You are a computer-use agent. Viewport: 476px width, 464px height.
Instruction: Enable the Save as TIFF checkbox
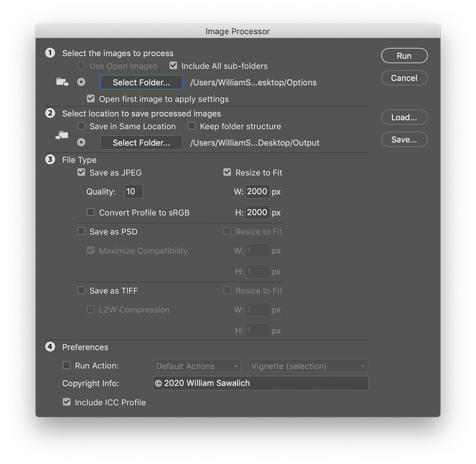pos(81,291)
